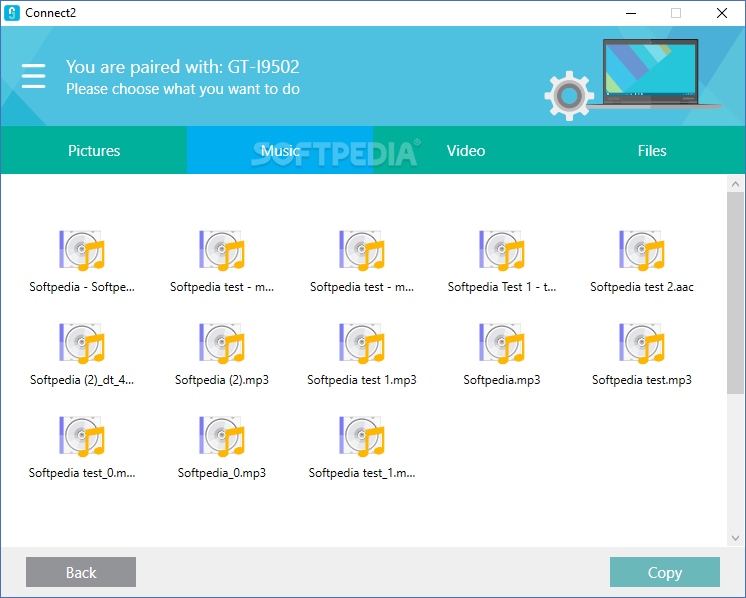Select the 'Softpedia test 1.mp3' file icon

click(362, 343)
